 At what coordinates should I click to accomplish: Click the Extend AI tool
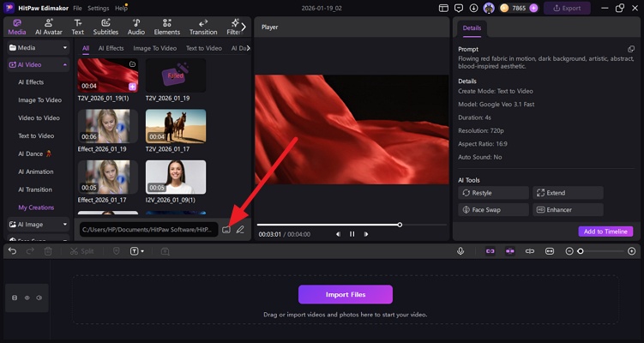568,193
